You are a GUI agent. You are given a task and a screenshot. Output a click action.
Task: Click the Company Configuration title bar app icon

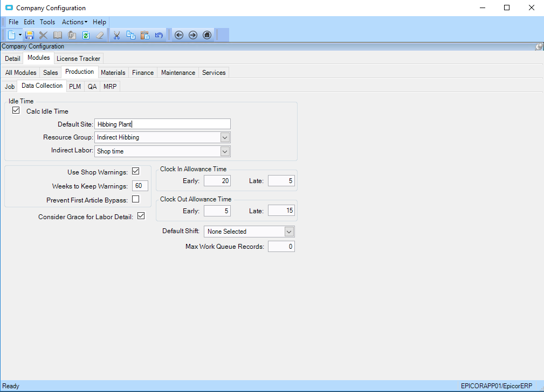click(9, 8)
